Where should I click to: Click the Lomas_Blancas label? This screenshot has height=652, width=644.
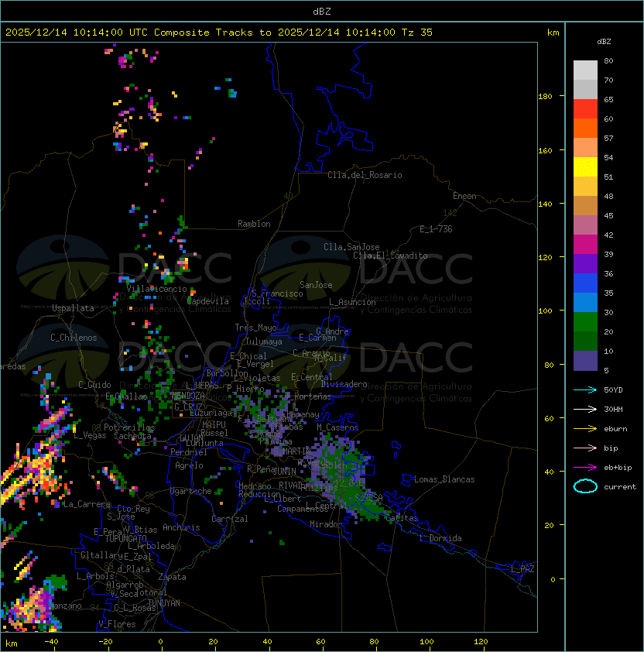(x=444, y=479)
